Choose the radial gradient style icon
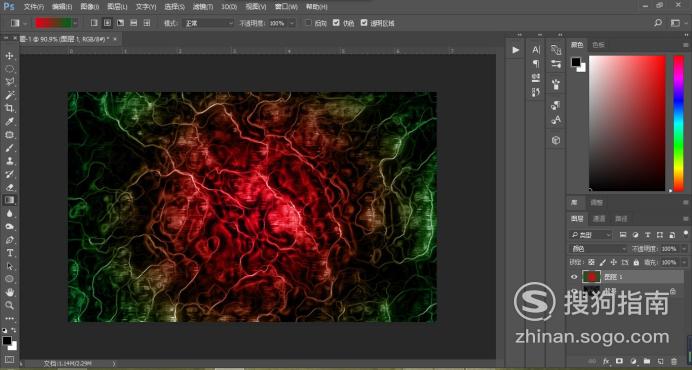692x370 pixels. (107, 23)
